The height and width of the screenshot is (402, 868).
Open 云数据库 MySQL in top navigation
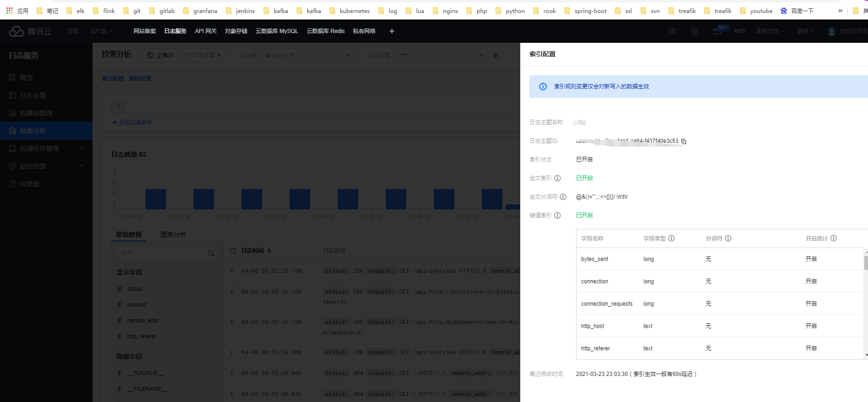[x=277, y=31]
